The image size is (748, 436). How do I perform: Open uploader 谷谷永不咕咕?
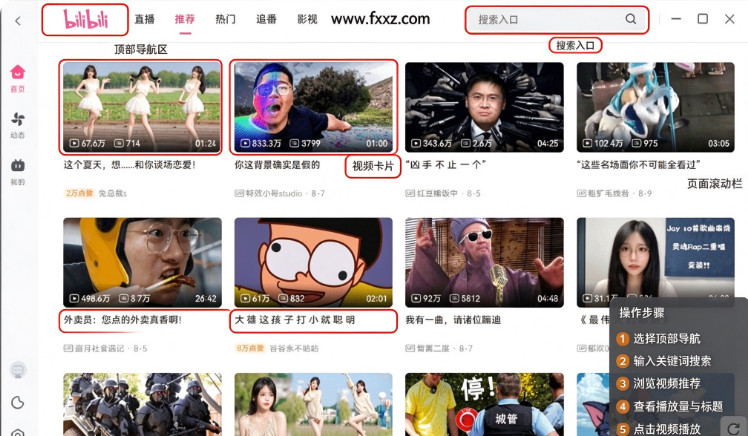pyautogui.click(x=294, y=348)
